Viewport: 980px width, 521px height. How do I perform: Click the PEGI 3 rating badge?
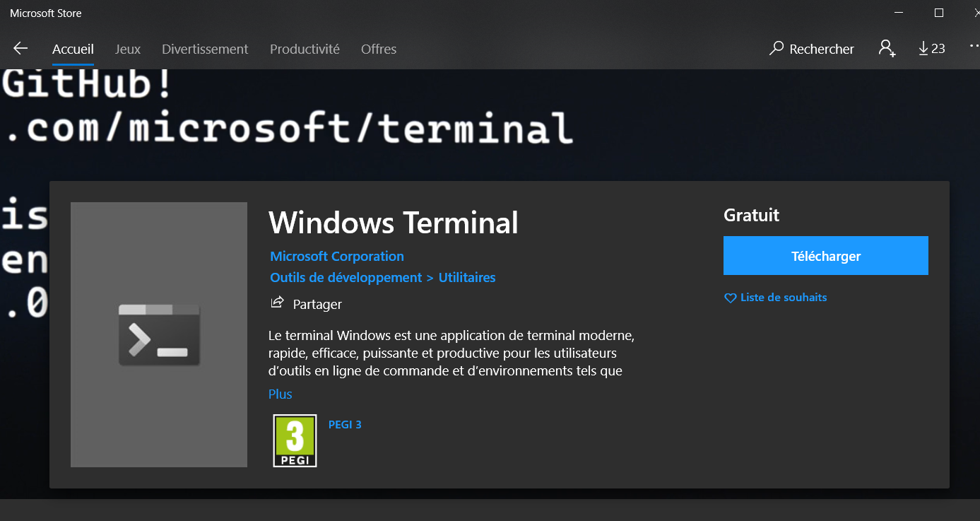pos(295,440)
